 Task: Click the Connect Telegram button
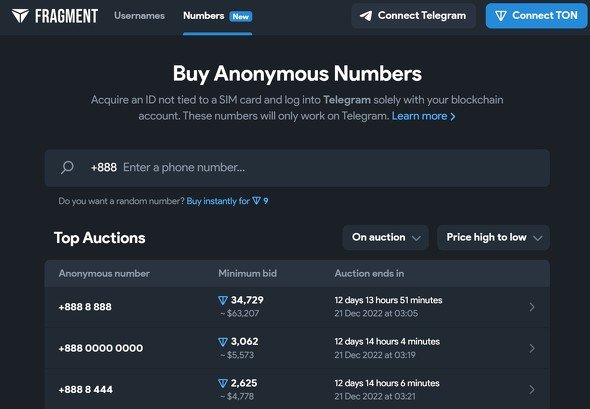[x=413, y=16]
